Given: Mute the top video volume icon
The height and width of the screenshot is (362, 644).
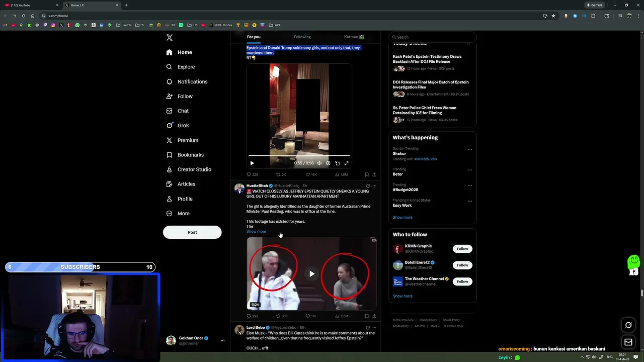Looking at the screenshot, I should pos(319,163).
